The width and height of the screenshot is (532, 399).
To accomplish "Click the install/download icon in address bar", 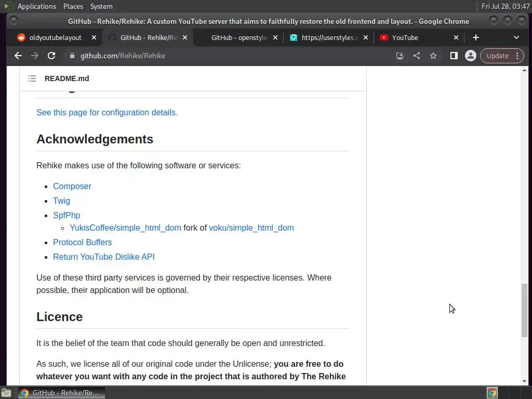I will point(400,56).
